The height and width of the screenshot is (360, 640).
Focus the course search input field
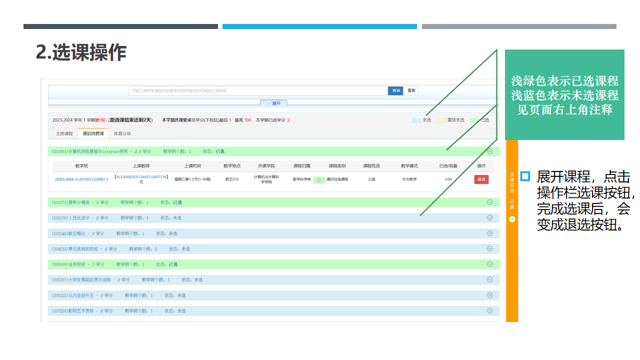pyautogui.click(x=258, y=91)
